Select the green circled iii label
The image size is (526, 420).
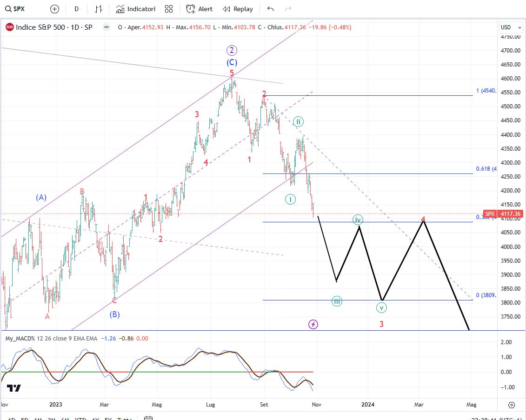[337, 301]
